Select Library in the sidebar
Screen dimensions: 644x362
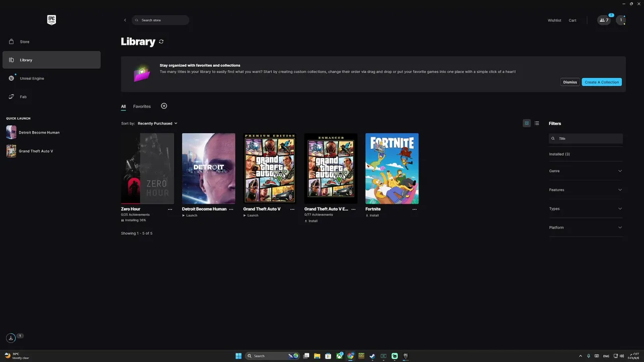[51, 60]
